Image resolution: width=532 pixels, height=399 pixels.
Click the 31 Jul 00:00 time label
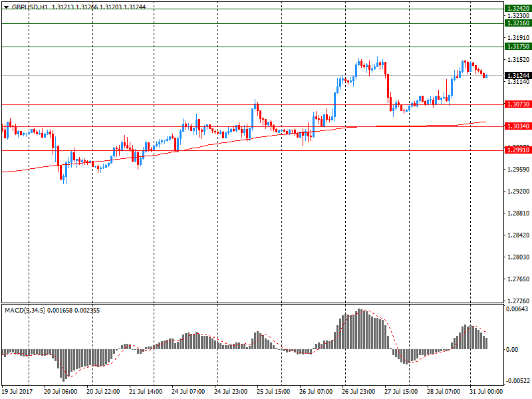pyautogui.click(x=486, y=391)
